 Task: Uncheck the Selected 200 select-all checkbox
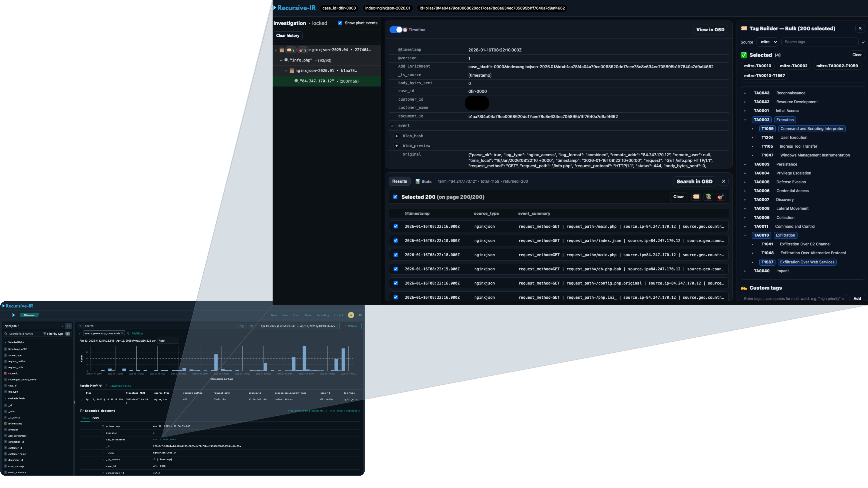395,197
